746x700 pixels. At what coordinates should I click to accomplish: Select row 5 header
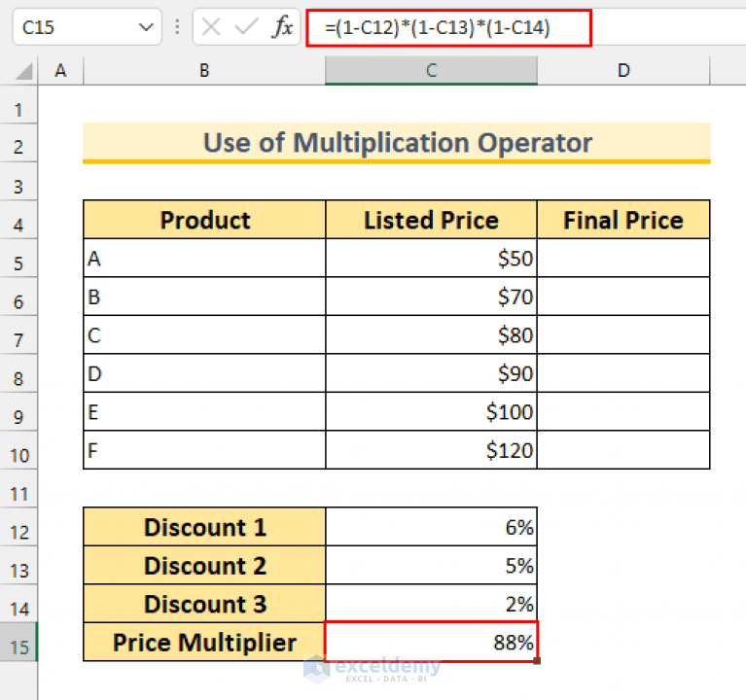(18, 259)
